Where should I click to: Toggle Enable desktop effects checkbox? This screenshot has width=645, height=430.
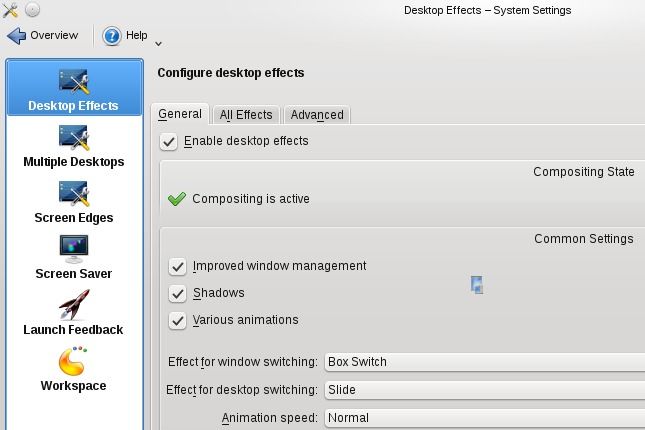169,142
